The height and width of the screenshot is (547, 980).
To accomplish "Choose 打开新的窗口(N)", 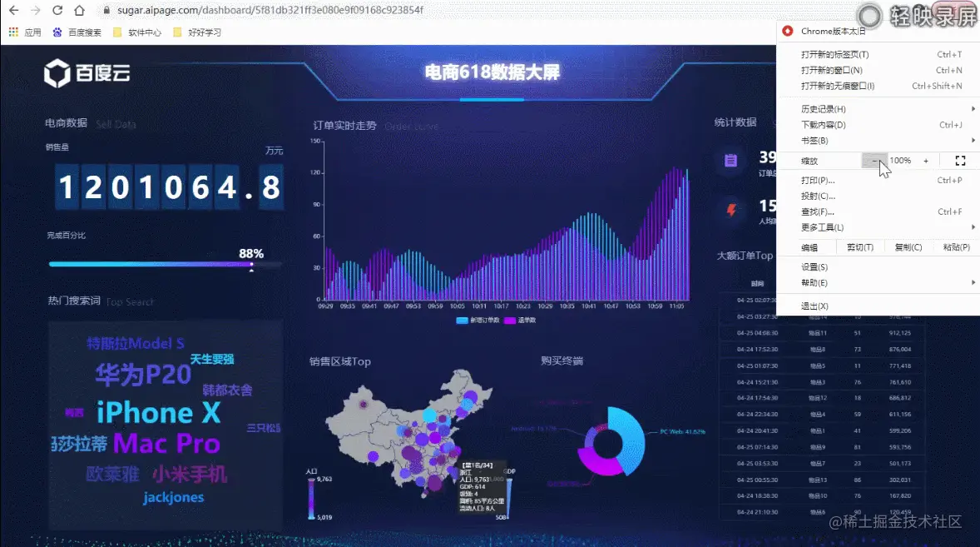I will click(x=878, y=70).
